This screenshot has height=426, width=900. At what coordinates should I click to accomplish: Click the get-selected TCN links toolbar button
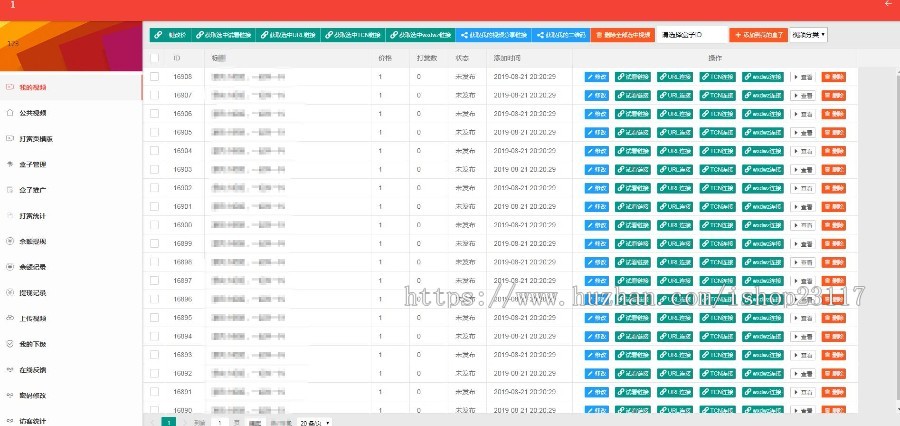(353, 35)
